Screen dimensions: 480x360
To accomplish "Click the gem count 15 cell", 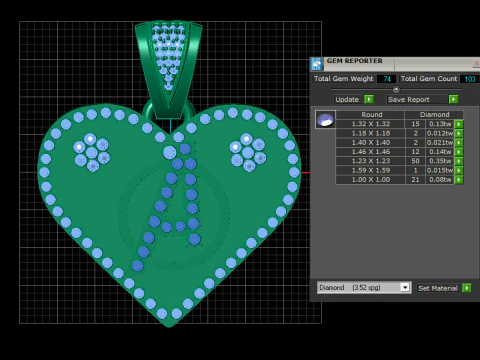I will (x=415, y=124).
